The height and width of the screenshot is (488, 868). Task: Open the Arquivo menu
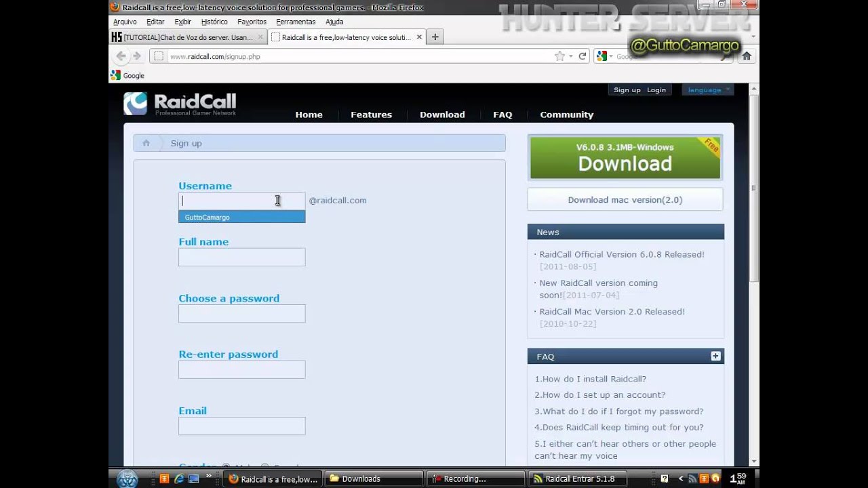[125, 22]
